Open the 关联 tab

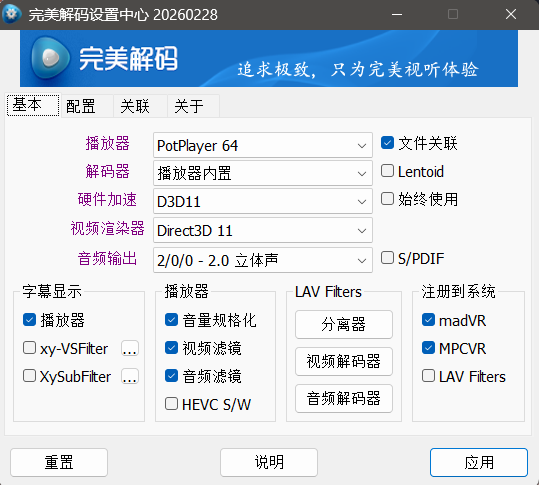(x=140, y=106)
